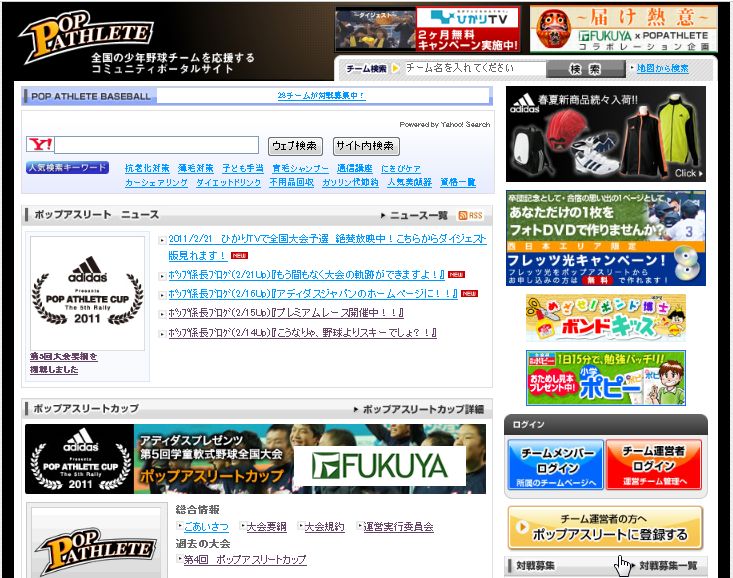Click keyword link 子ども手当
Screen dimensions: 733x578
pyautogui.click(x=243, y=168)
